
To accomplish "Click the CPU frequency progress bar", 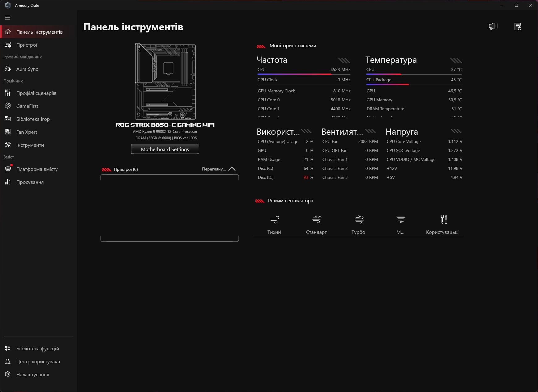I will click(x=304, y=74).
